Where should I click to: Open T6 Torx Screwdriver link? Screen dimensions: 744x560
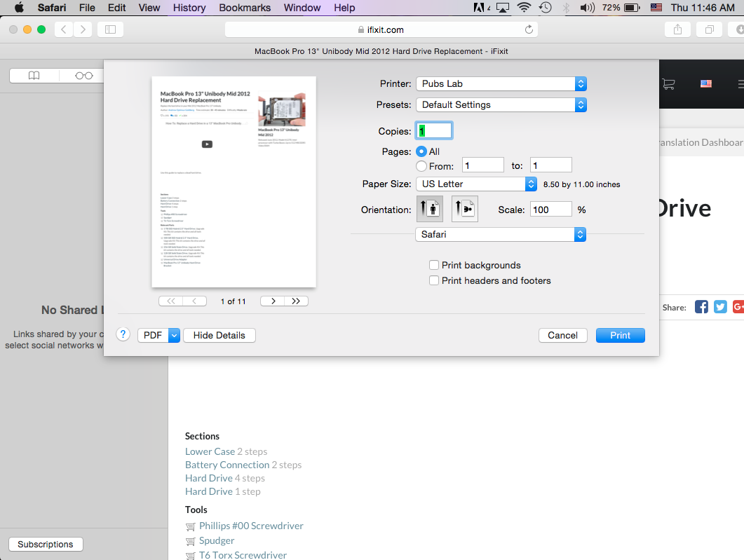pos(243,555)
